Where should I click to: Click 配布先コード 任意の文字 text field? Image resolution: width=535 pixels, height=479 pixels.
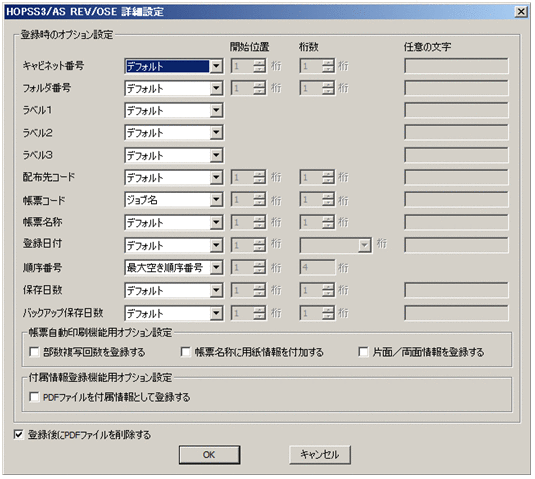point(456,177)
